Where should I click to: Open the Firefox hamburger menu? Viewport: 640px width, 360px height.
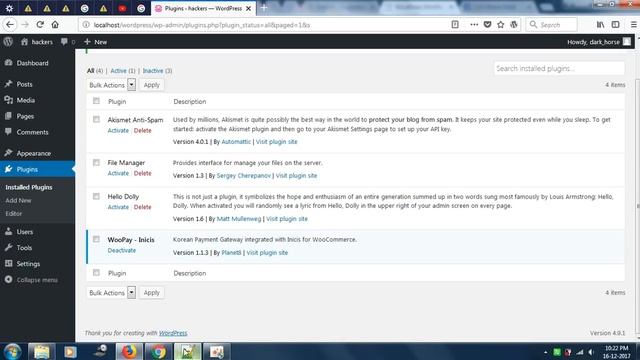click(x=633, y=24)
